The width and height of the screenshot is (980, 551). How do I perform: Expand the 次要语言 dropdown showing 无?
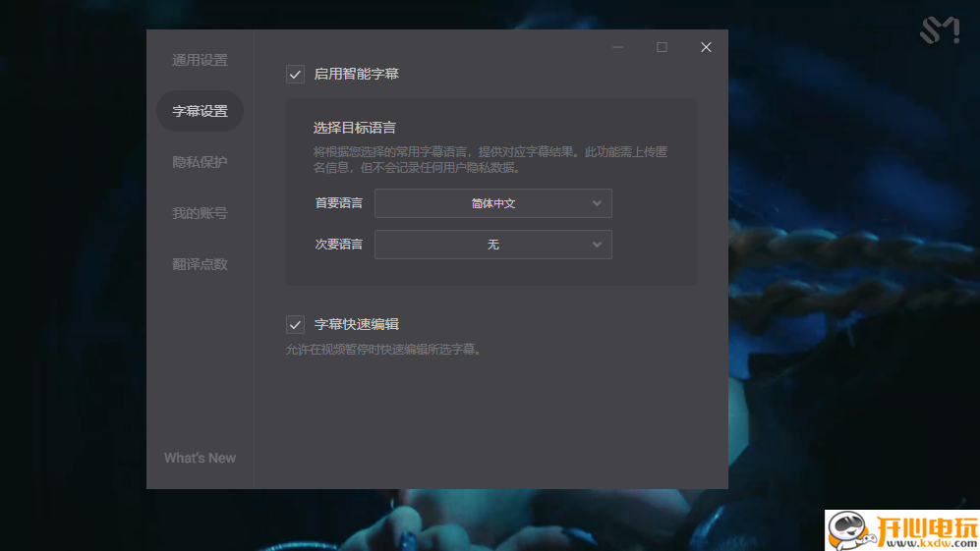pos(493,245)
